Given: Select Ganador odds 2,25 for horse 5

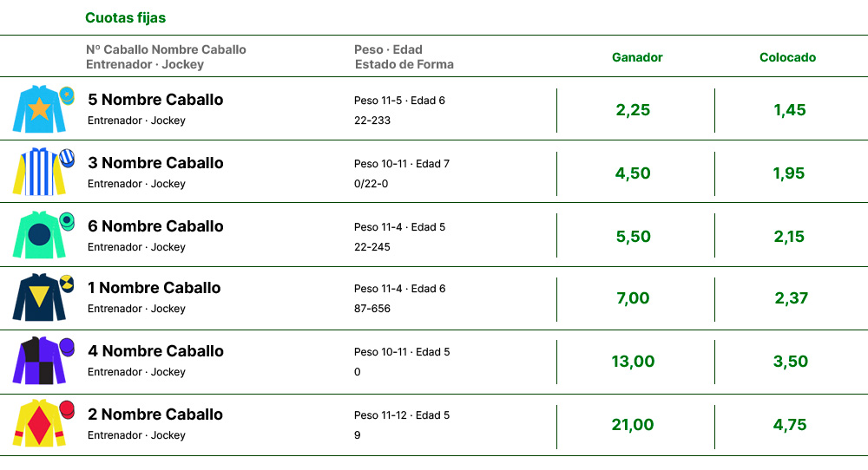Looking at the screenshot, I should (633, 110).
